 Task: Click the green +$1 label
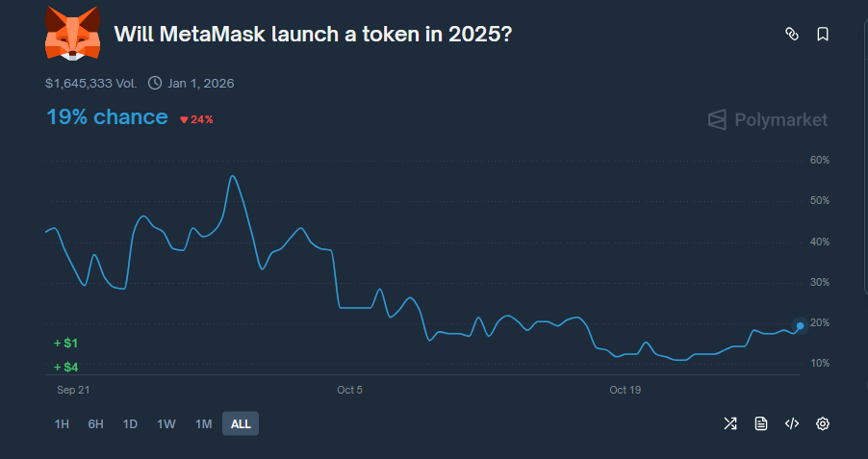coord(66,344)
